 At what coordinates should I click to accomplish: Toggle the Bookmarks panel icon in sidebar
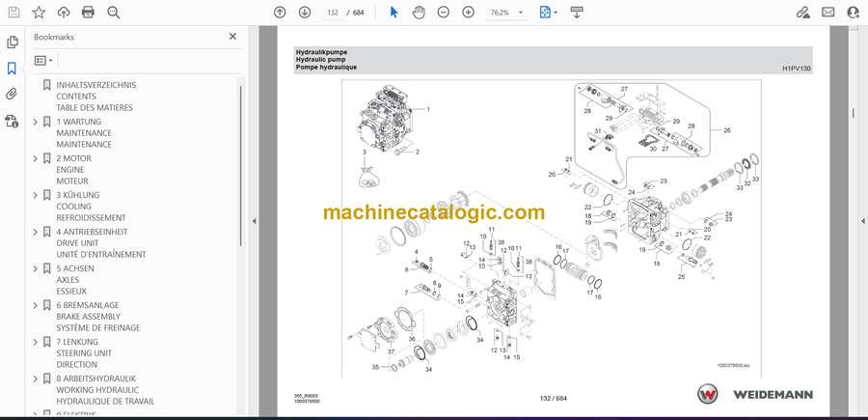12,69
